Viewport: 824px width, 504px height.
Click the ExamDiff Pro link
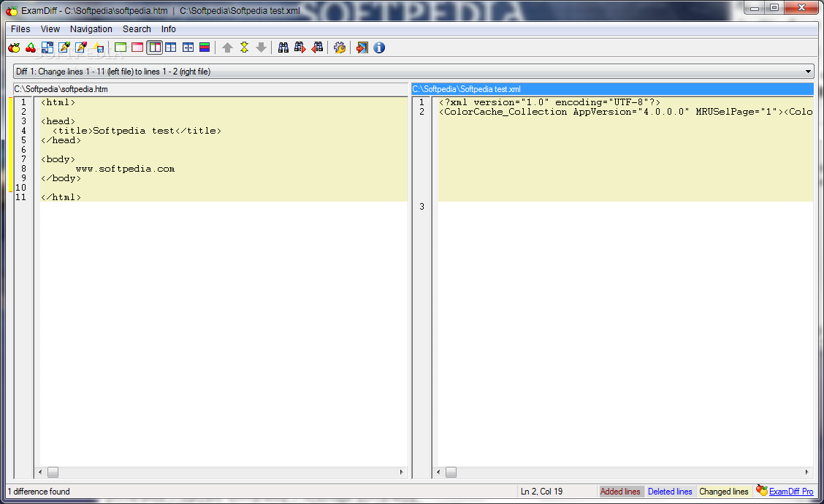tap(791, 492)
